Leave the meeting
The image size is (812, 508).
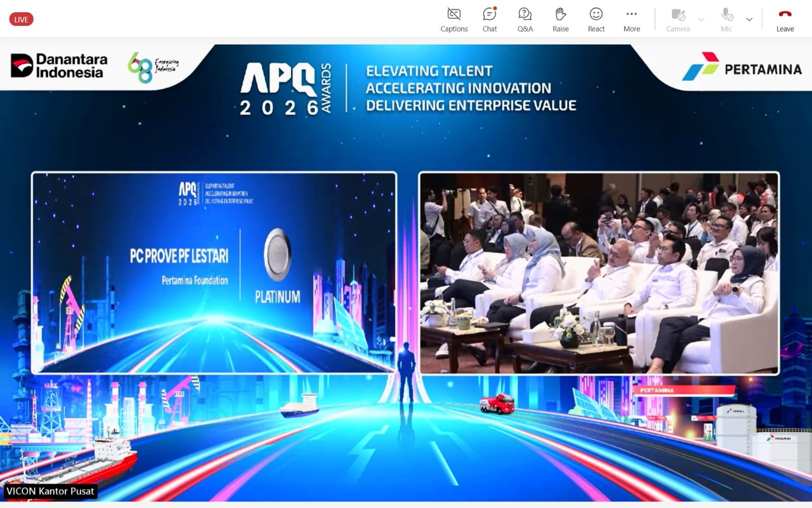[x=785, y=20]
